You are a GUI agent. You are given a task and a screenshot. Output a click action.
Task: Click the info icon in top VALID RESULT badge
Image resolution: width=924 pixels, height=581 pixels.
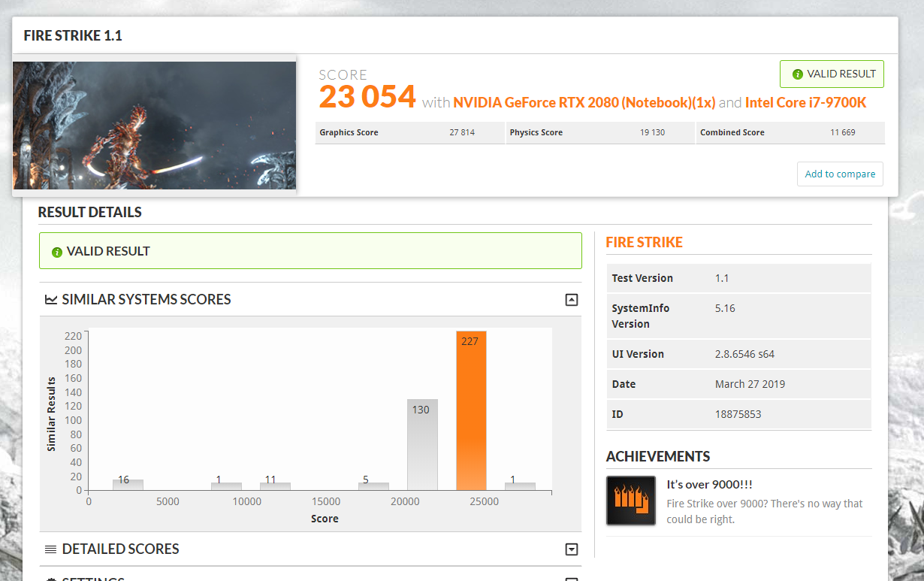tap(797, 74)
